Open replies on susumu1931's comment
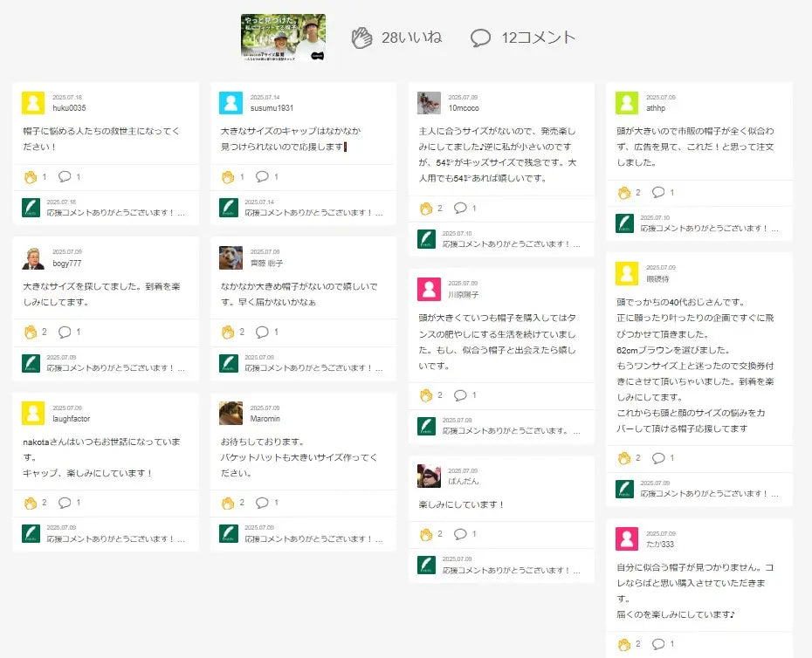This screenshot has height=658, width=812. (262, 177)
